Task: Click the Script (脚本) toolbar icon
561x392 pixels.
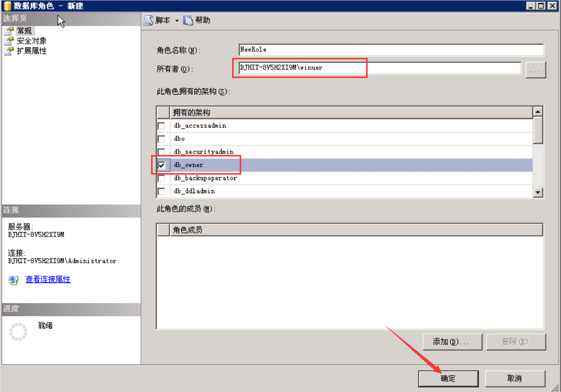Action: pos(149,21)
